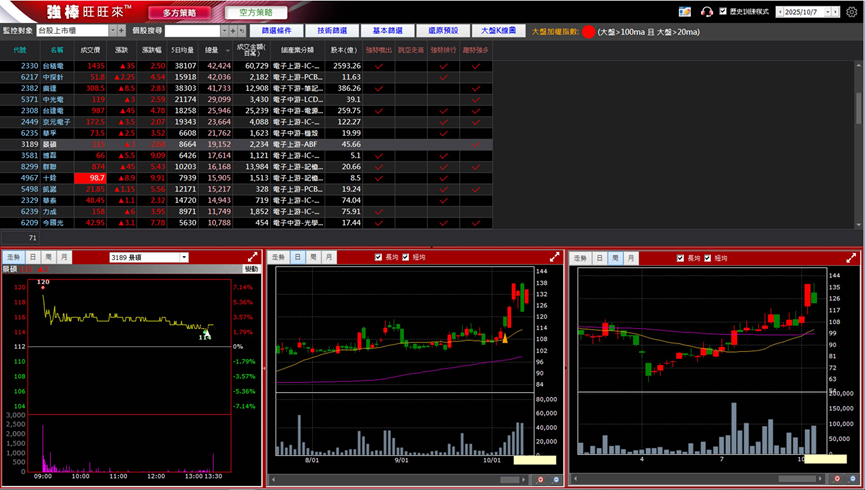Uncheck 短均 in the right chart
This screenshot has width=865, height=490.
point(708,258)
